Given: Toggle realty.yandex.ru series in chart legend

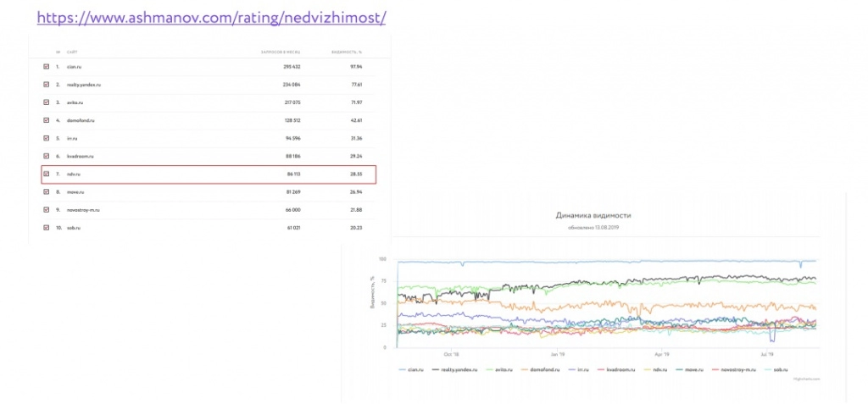Looking at the screenshot, I should [x=455, y=369].
